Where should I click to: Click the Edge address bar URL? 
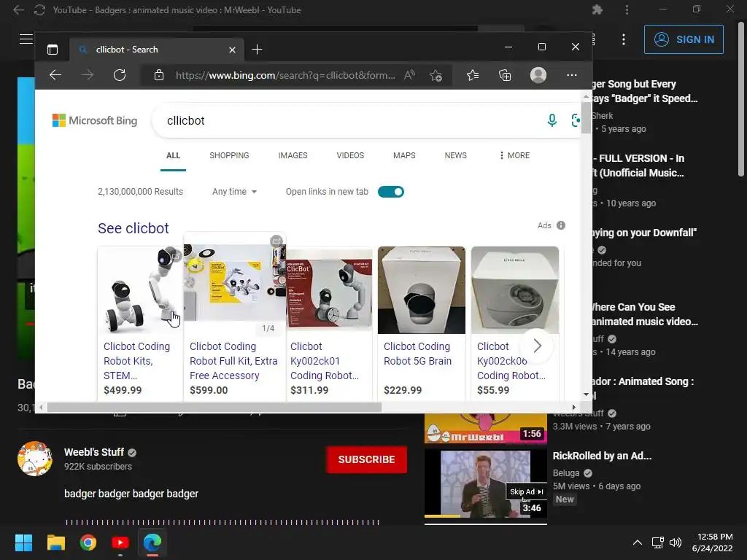[x=285, y=75]
